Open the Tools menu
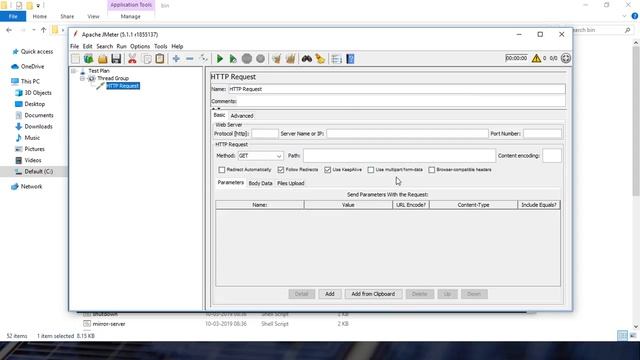Viewport: 640px width, 360px height. 161,47
